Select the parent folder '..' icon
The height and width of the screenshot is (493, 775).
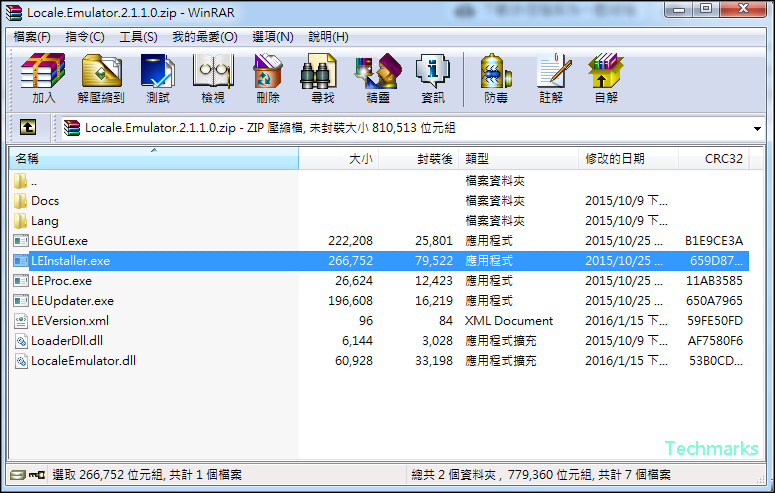20,181
